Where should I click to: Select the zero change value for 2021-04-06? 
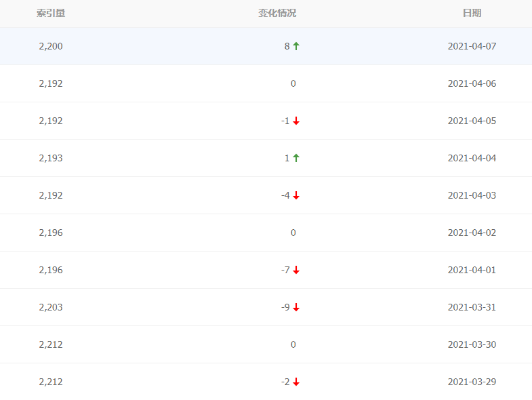293,83
